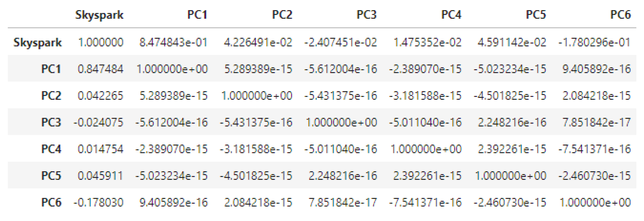The width and height of the screenshot is (644, 221).
Task: Select the PC6 column header
Action: (x=620, y=15)
